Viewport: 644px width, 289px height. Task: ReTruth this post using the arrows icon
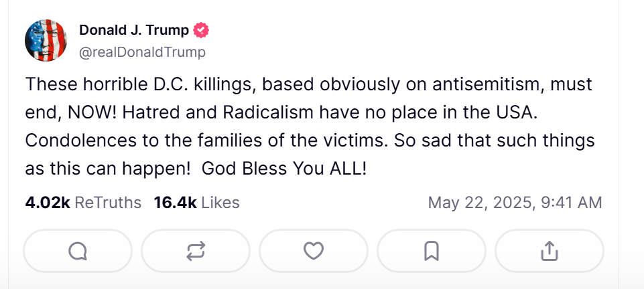click(x=196, y=251)
